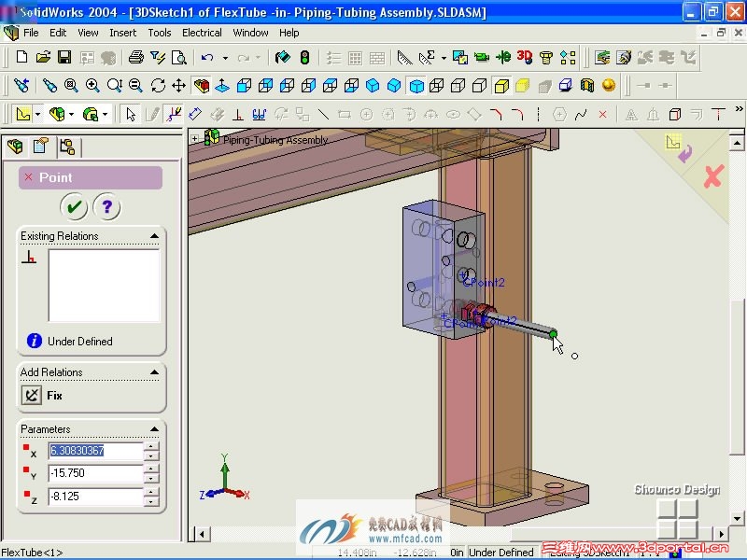Click the Print icon

[136, 58]
